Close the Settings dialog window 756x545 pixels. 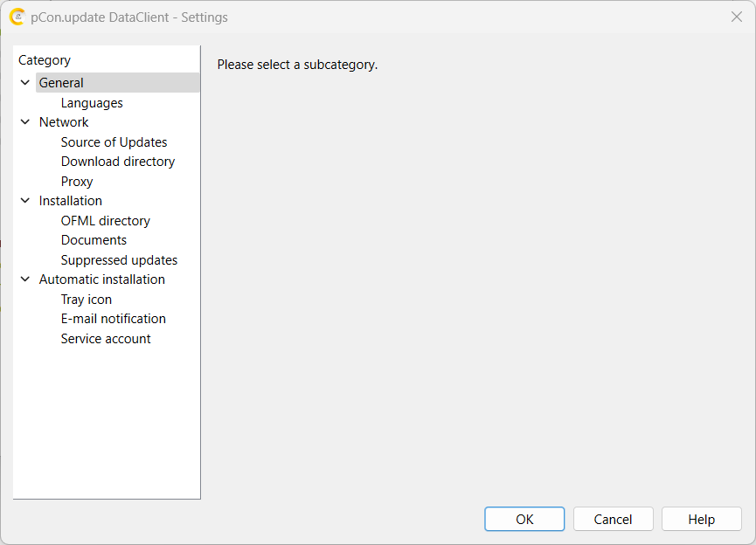pos(736,17)
